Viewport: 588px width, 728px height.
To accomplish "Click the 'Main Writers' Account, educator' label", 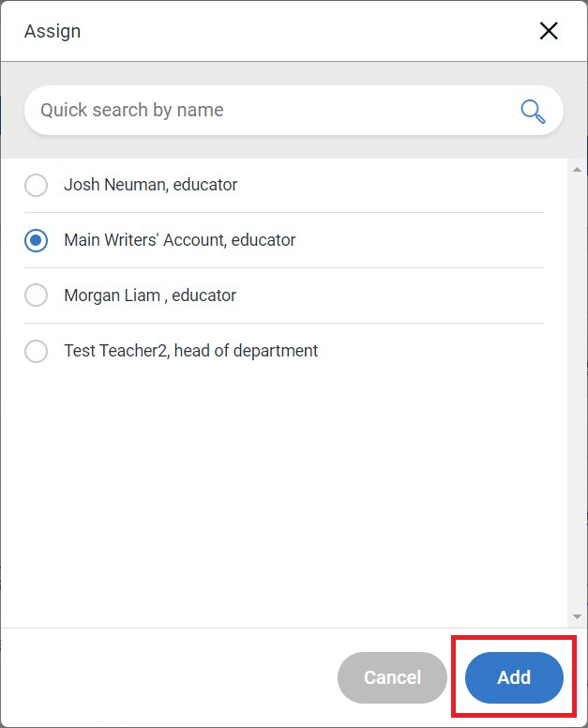I will (180, 240).
